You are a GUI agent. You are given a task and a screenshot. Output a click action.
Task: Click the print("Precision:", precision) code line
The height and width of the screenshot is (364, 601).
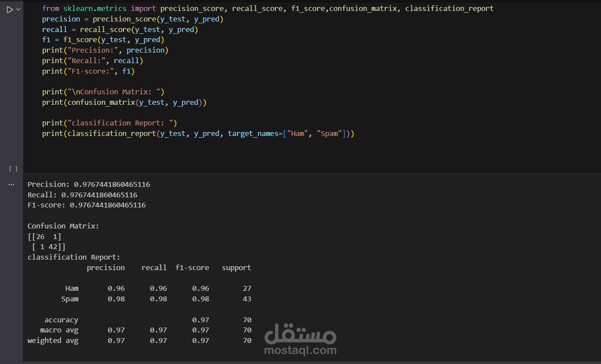click(105, 50)
